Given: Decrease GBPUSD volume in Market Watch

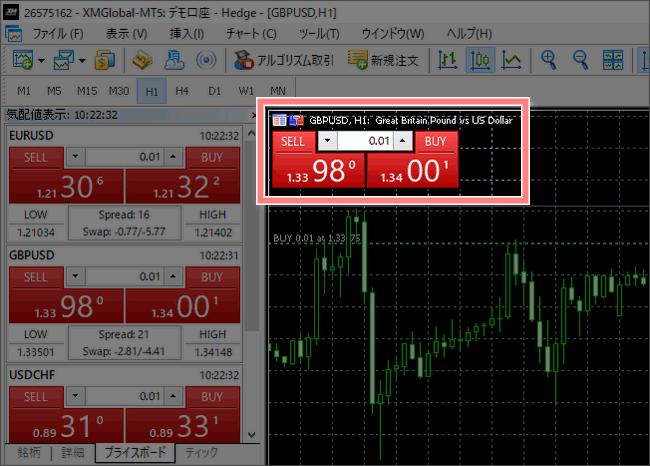Looking at the screenshot, I should pyautogui.click(x=75, y=276).
